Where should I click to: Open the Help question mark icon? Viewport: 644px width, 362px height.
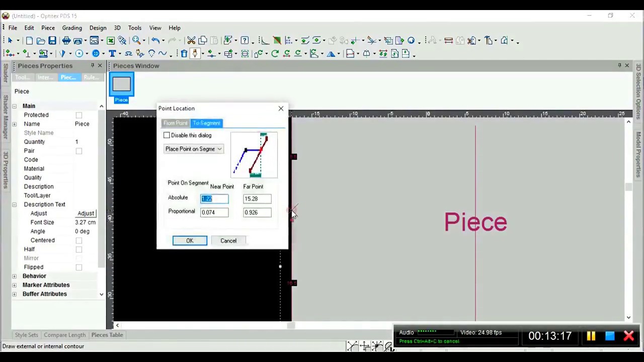click(245, 40)
